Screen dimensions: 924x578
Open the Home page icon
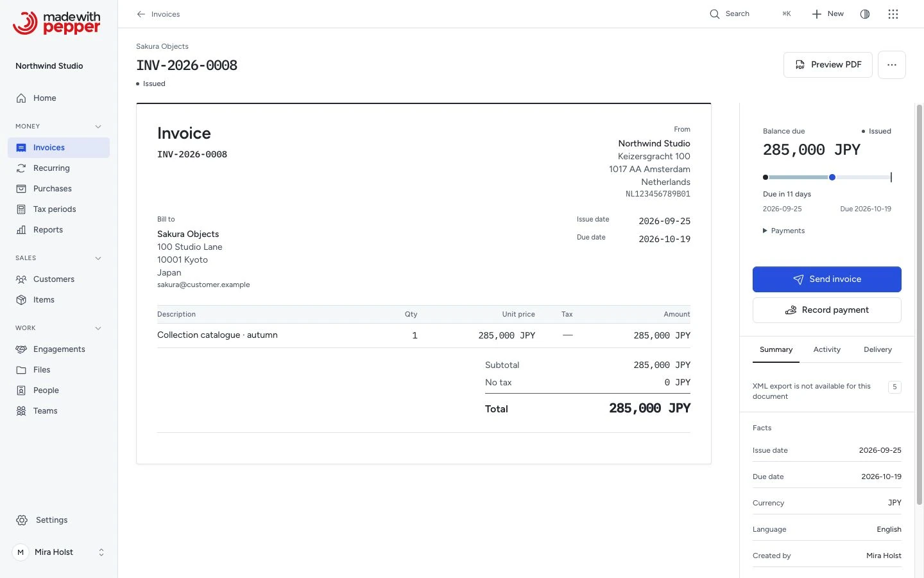[x=21, y=98]
